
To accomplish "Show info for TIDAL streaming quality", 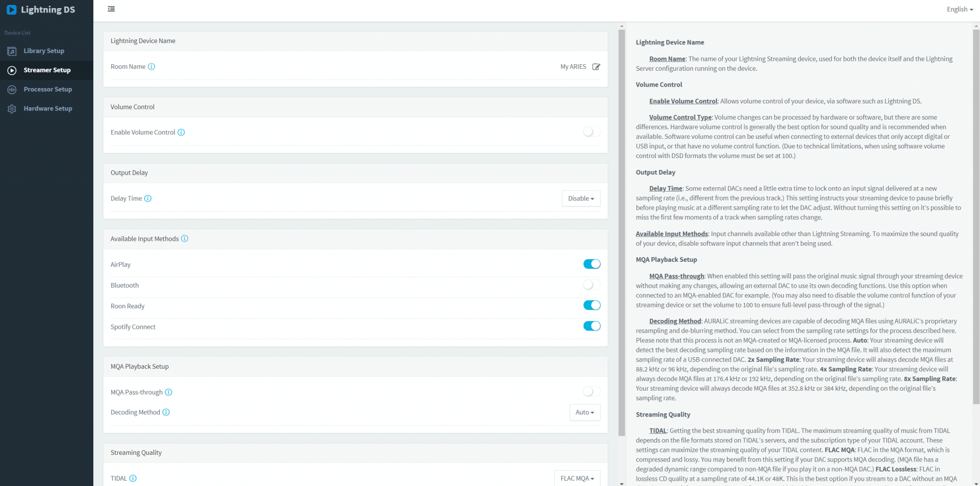I will coord(133,478).
